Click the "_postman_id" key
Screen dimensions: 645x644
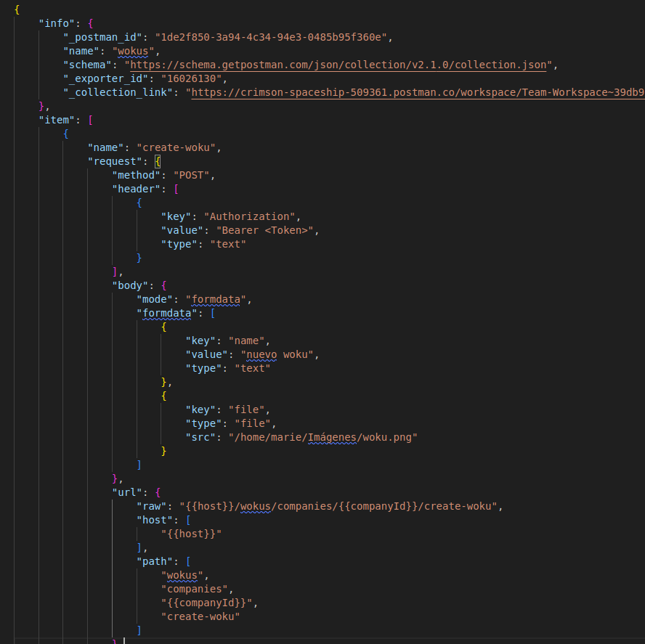pyautogui.click(x=103, y=38)
